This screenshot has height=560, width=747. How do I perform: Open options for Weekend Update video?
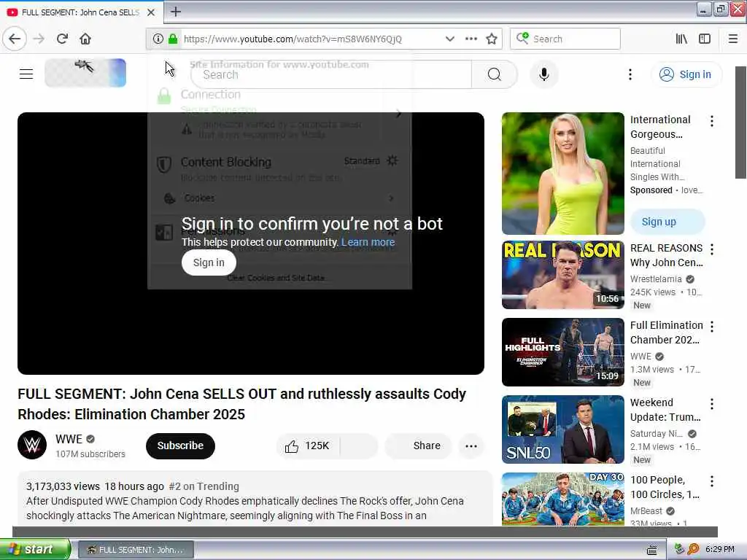(712, 404)
